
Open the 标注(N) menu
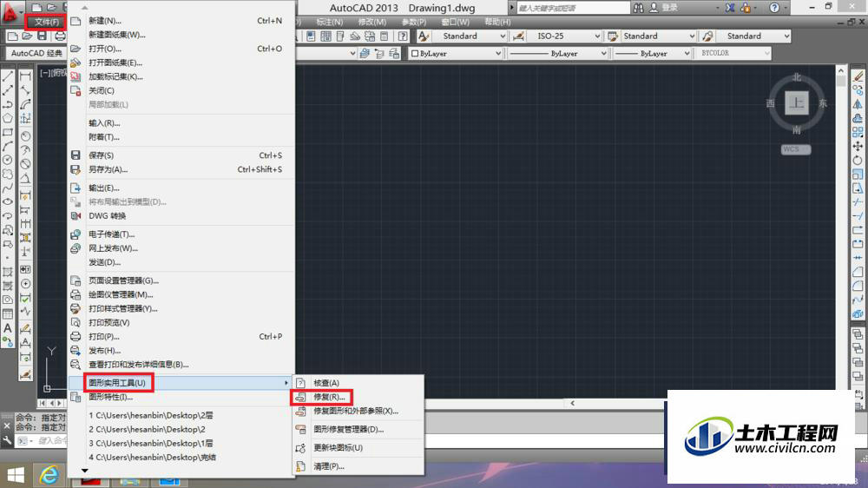click(329, 22)
